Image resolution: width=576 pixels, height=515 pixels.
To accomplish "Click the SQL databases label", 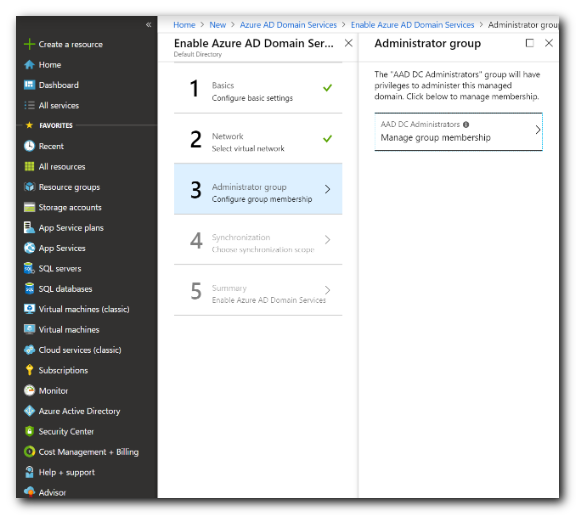I will [65, 289].
